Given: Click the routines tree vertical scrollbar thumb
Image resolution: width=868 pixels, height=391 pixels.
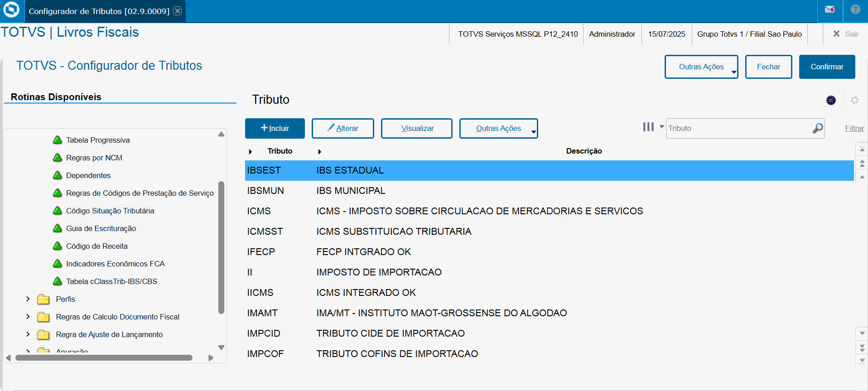Looking at the screenshot, I should coord(221,247).
